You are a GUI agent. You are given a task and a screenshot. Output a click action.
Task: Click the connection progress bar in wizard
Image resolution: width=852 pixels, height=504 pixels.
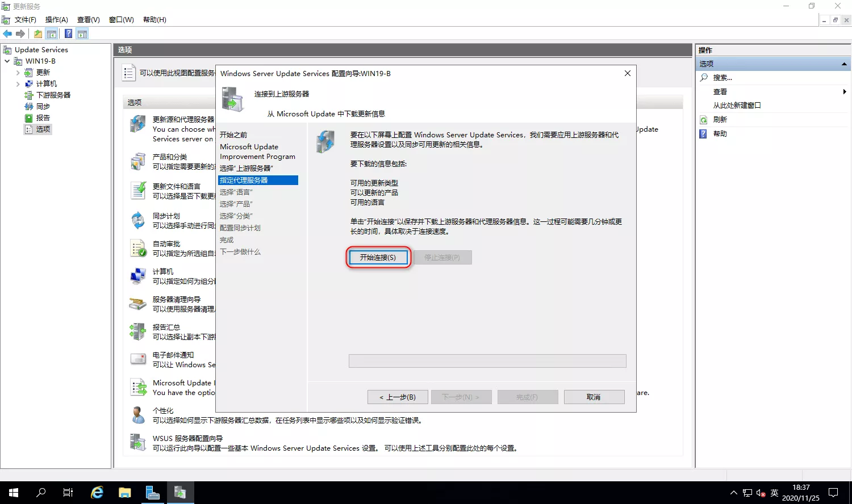click(x=487, y=361)
